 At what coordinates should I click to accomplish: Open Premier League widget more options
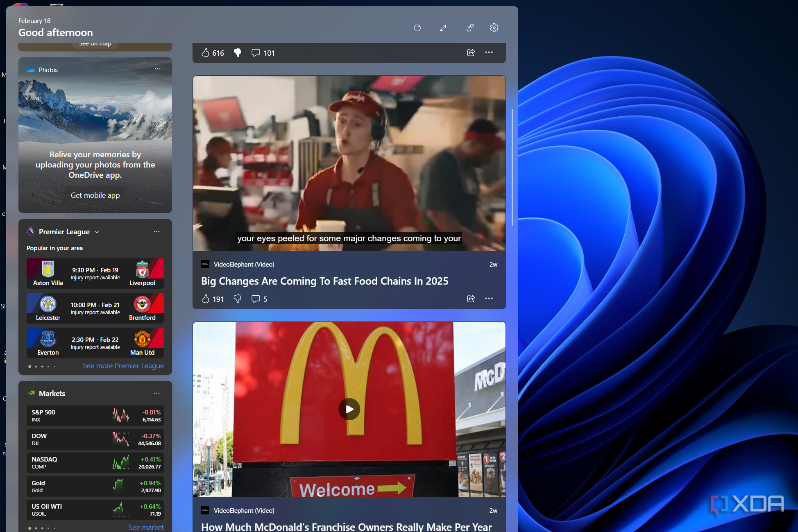point(157,231)
